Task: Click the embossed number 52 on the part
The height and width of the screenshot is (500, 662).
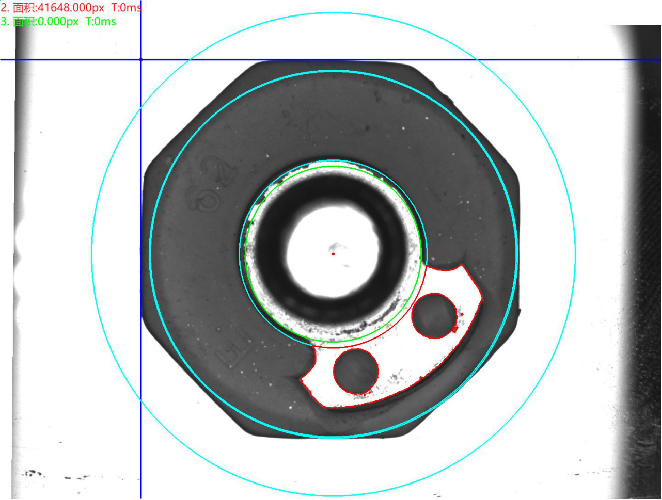Action: coord(210,185)
